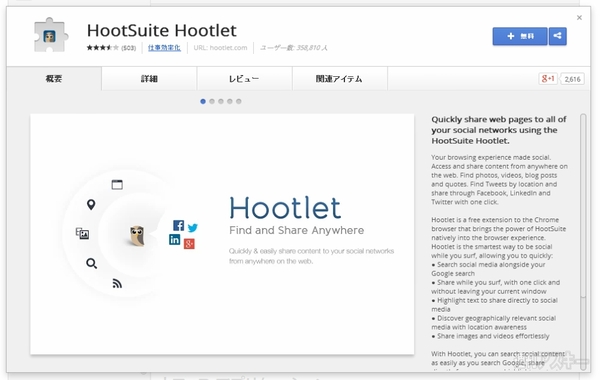Select the first slideshow dot
600x380 pixels.
click(203, 101)
